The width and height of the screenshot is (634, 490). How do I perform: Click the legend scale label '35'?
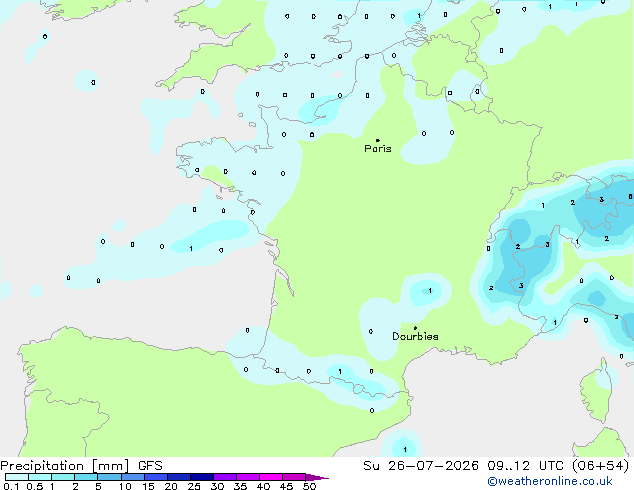tap(240, 486)
